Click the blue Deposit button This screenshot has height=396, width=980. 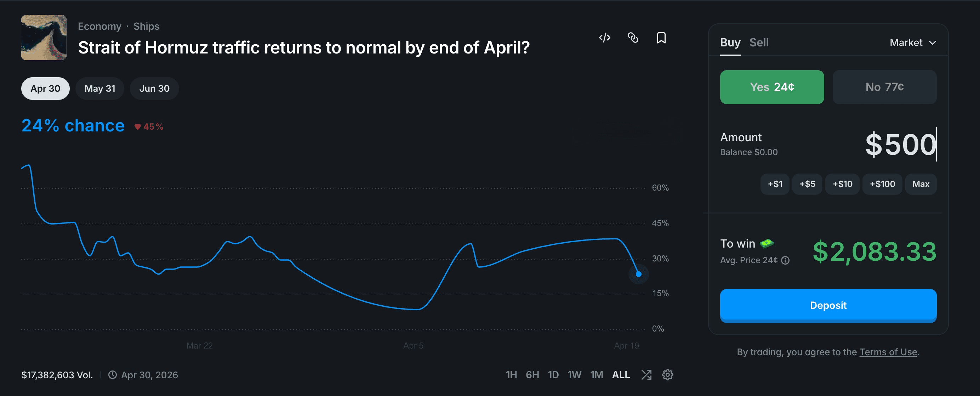coord(828,305)
